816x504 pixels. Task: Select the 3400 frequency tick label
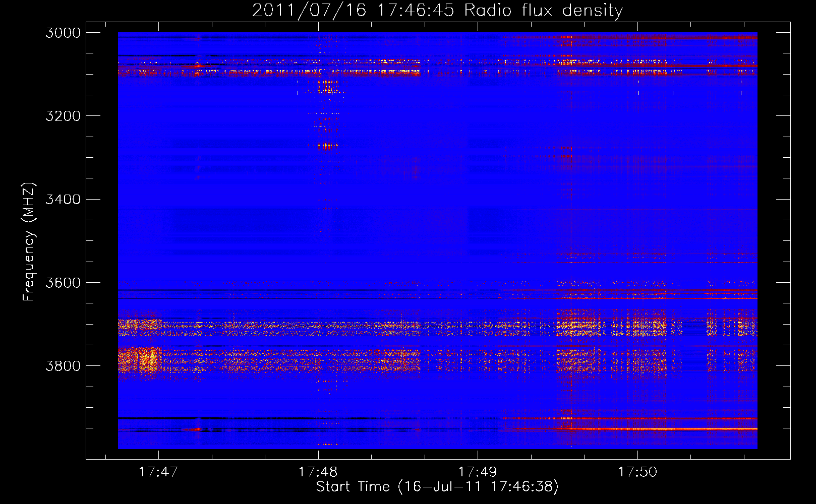63,199
